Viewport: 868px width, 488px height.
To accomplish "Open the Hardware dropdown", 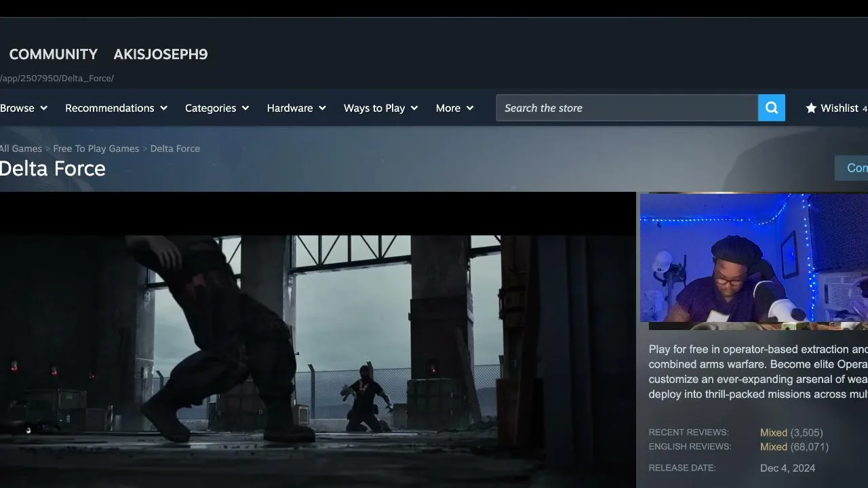I will 296,108.
